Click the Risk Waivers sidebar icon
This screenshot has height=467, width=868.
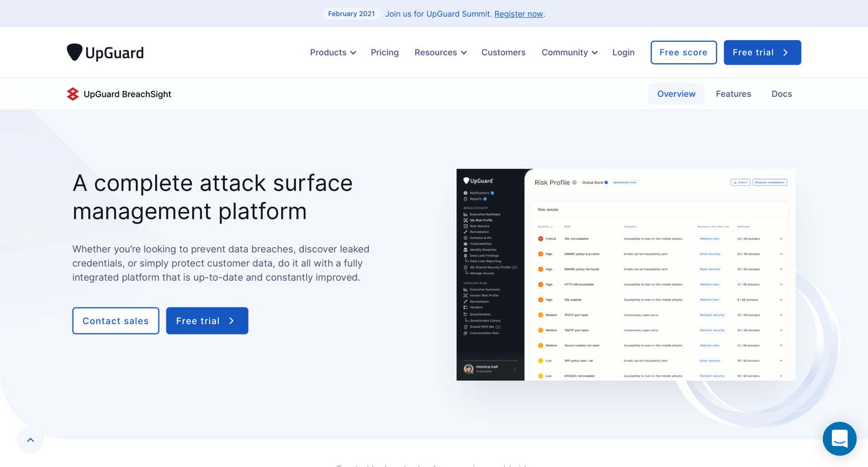(466, 226)
